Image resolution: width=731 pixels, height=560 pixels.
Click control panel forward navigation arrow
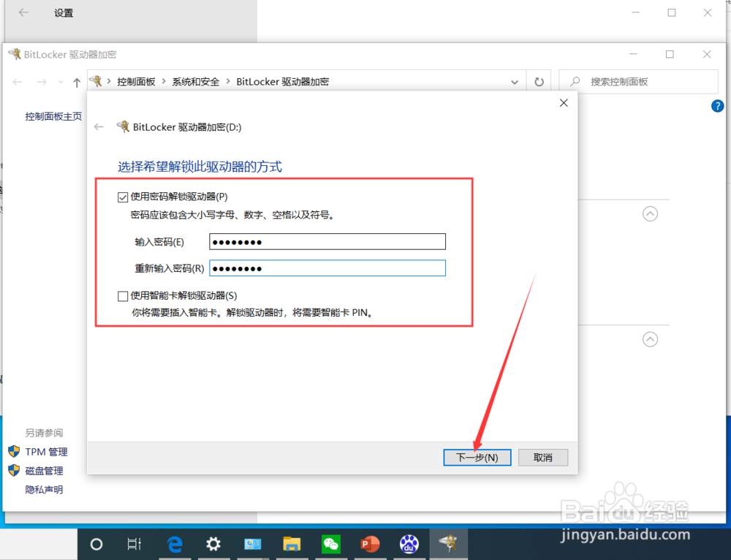pyautogui.click(x=42, y=82)
